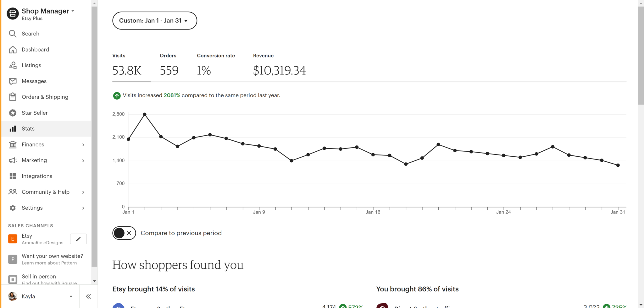Click the Listings icon in sidebar
This screenshot has height=308, width=644.
tap(13, 65)
